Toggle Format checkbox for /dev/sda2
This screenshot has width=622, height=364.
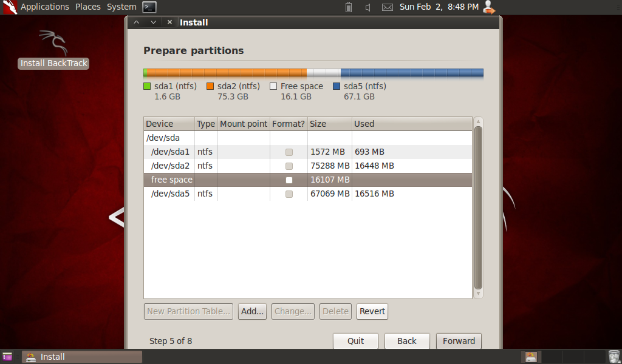coord(289,166)
